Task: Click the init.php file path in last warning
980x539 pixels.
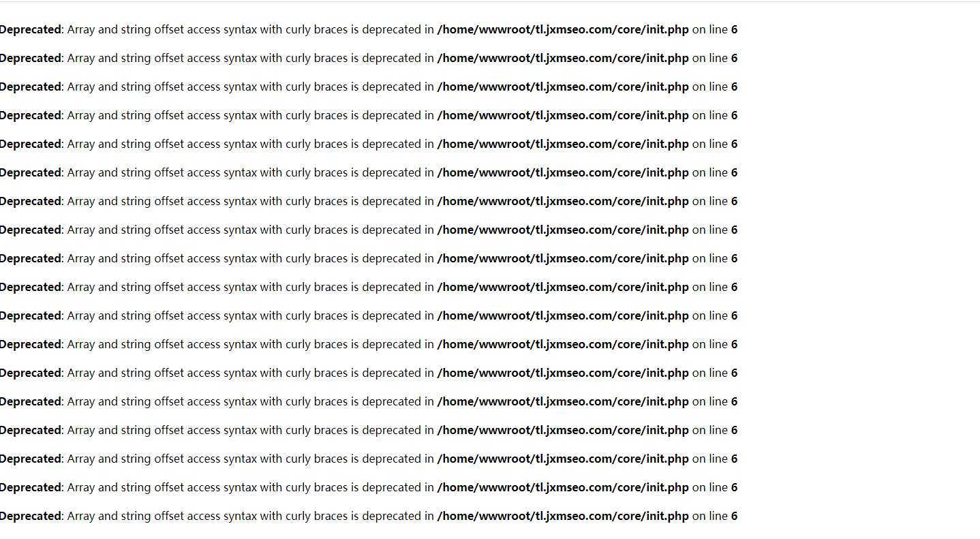Action: [x=563, y=517]
